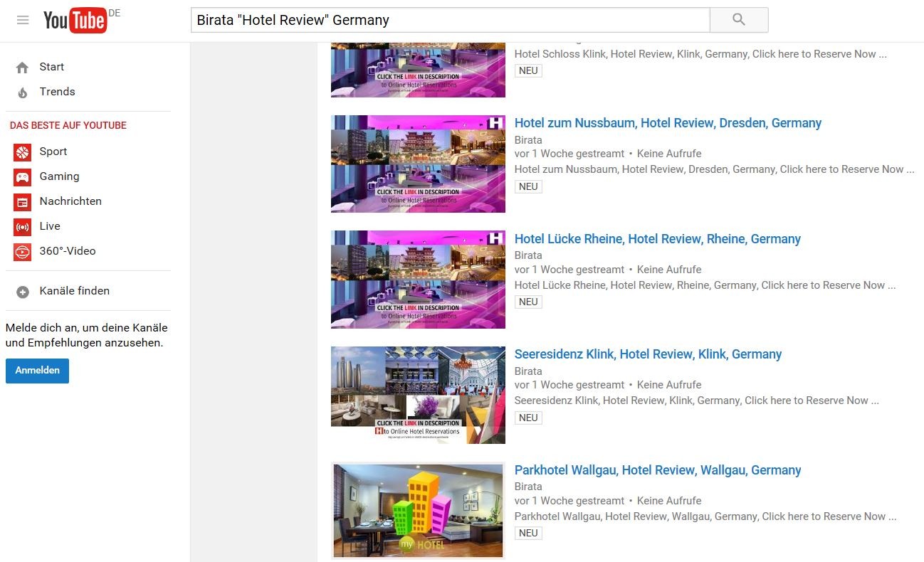Screen dimensions: 924x562
Task: Open the 360°-Video channel entry
Action: 68,251
